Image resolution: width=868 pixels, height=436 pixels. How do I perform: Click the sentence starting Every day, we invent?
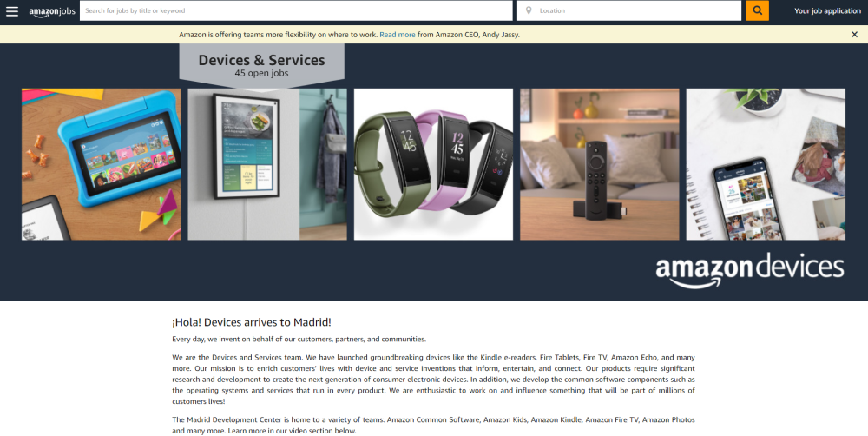pos(299,339)
